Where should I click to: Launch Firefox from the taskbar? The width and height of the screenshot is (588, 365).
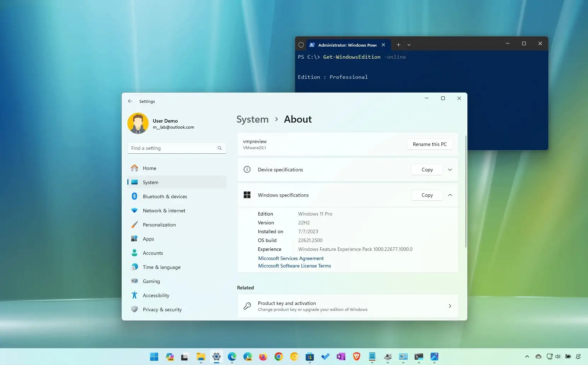[263, 357]
